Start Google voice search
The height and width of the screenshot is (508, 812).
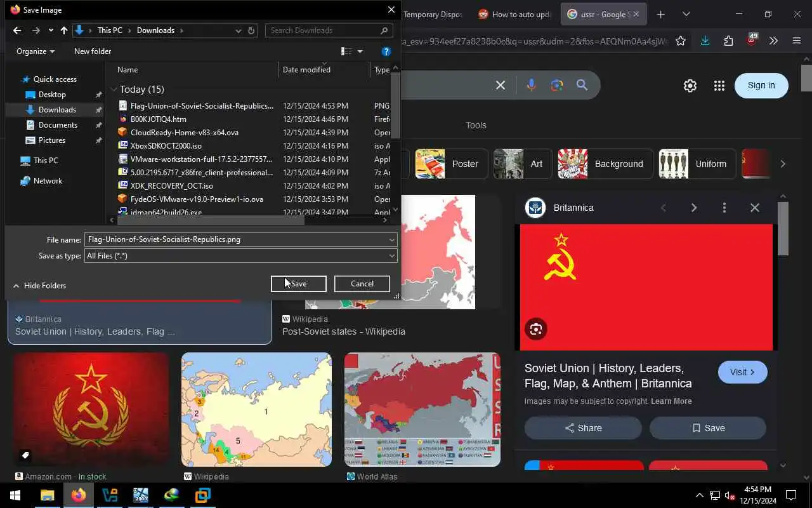[531, 85]
